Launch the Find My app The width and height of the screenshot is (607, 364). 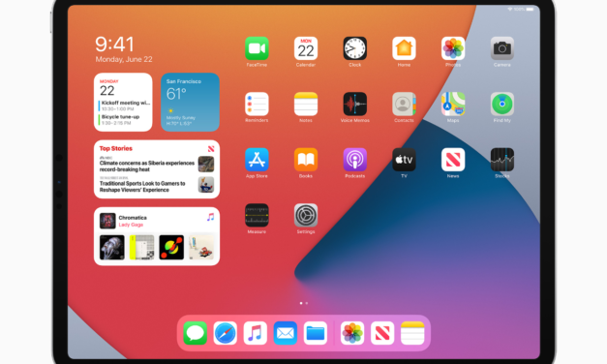(x=502, y=104)
